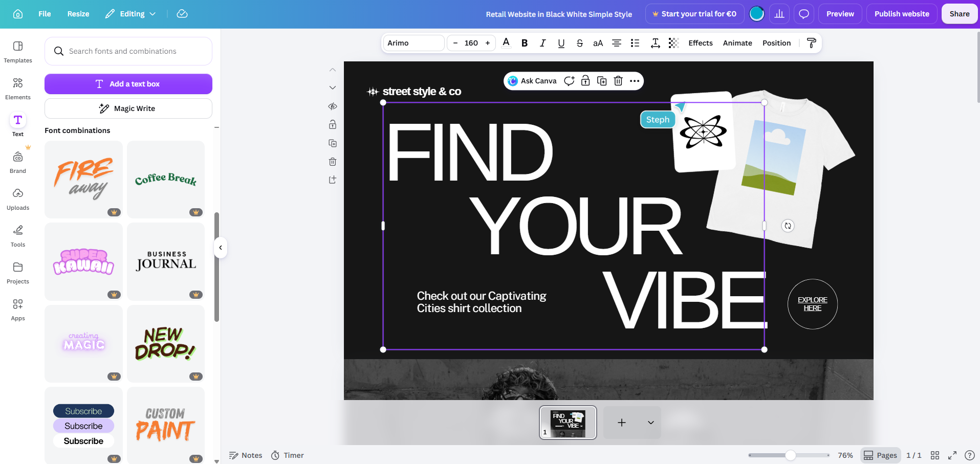Open the File menu
Image resolution: width=980 pixels, height=464 pixels.
tap(45, 14)
